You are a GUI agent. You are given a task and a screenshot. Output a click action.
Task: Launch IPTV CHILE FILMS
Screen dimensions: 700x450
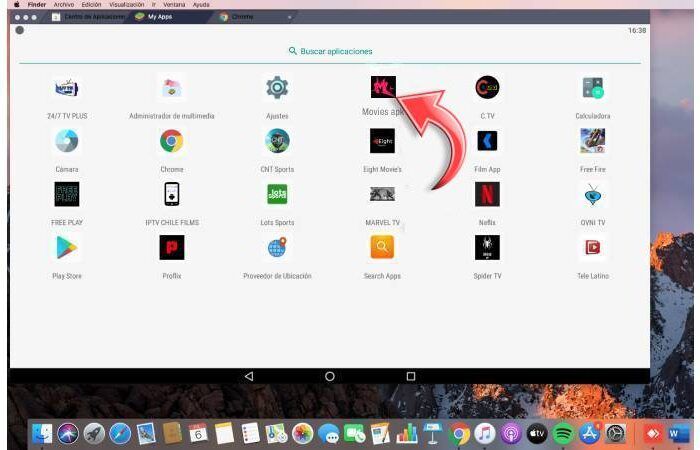(x=172, y=194)
